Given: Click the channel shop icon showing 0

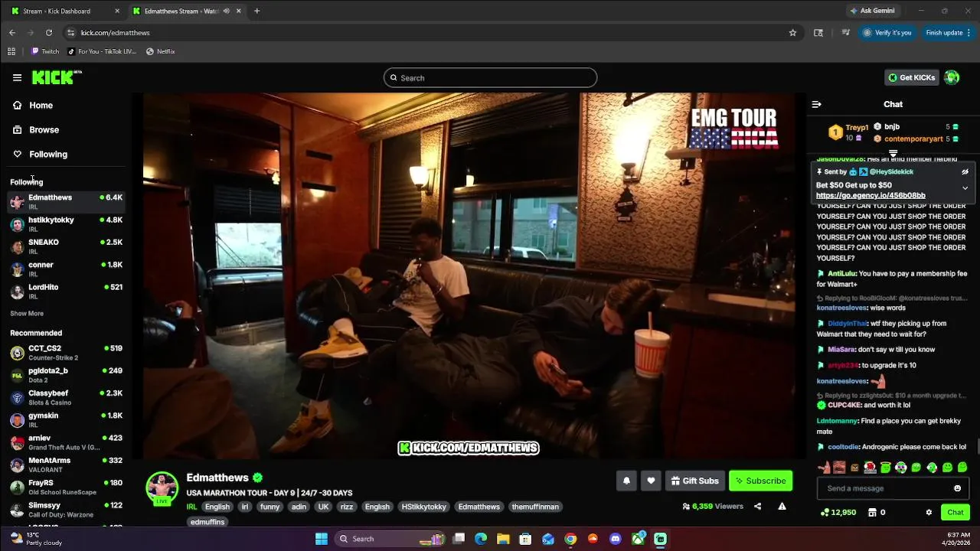Looking at the screenshot, I should point(876,513).
